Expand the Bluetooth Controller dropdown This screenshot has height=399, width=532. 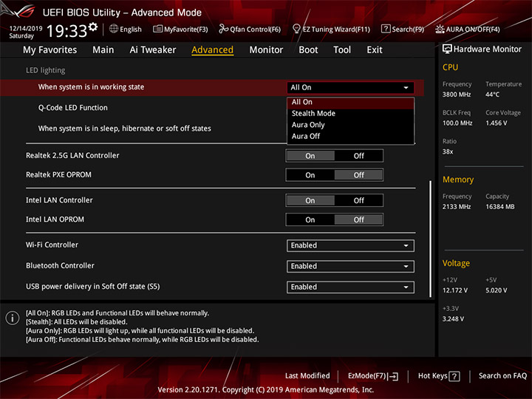click(x=350, y=266)
